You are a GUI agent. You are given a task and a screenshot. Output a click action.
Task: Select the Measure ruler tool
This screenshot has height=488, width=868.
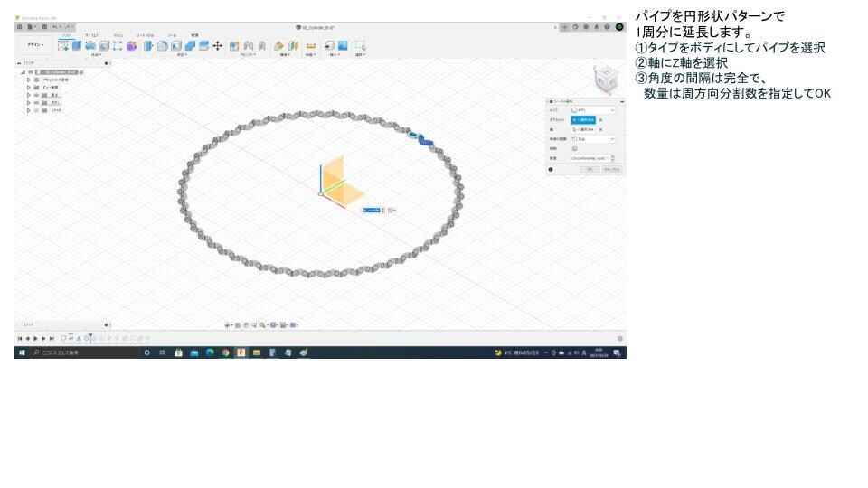point(311,46)
